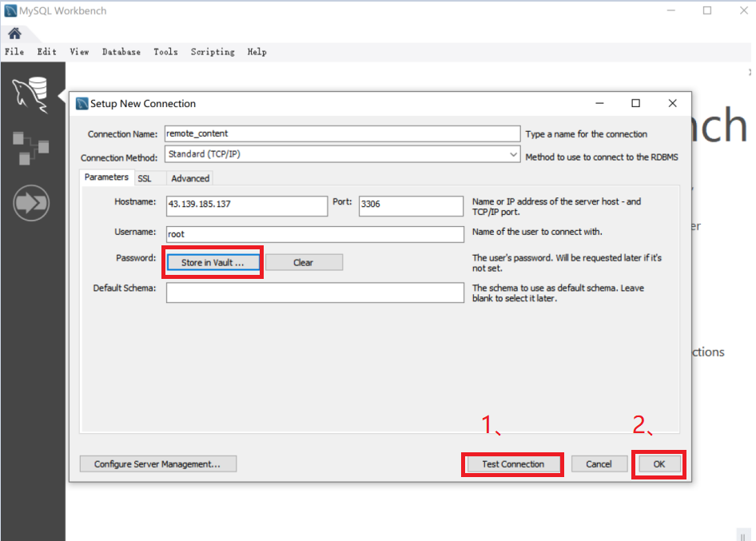Open the Database menu

[121, 52]
